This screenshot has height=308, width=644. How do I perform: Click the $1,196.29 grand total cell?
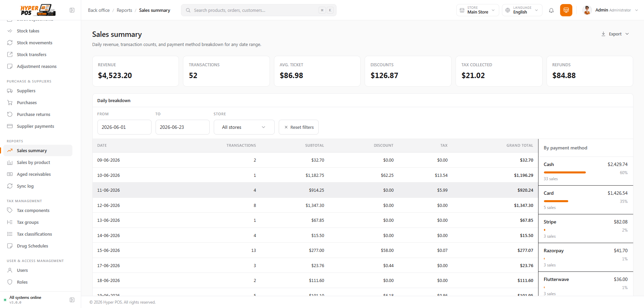click(x=524, y=175)
